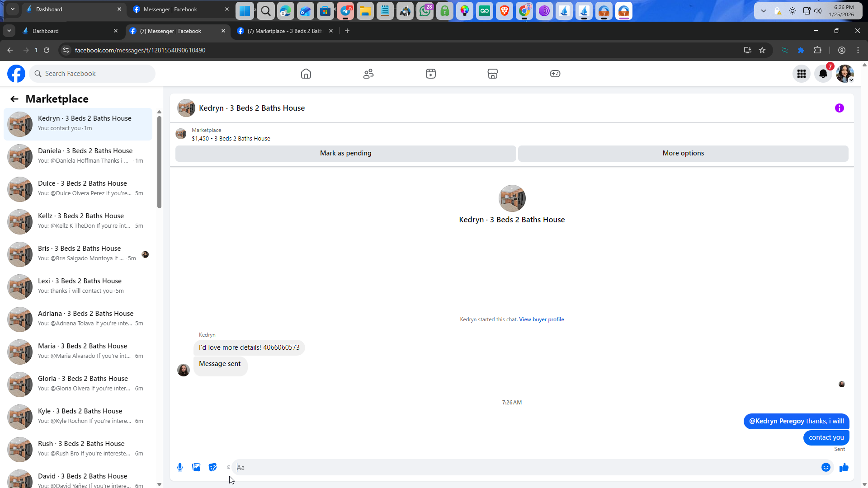Switch to Messenger tab in background window

pyautogui.click(x=181, y=9)
